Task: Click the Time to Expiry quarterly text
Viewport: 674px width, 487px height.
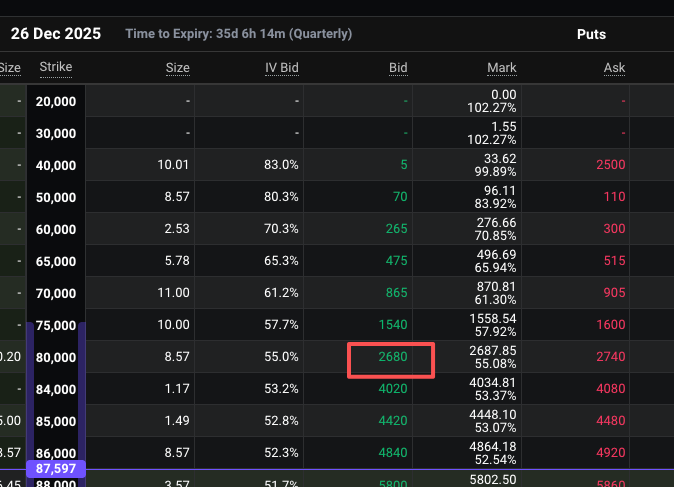Action: 239,34
